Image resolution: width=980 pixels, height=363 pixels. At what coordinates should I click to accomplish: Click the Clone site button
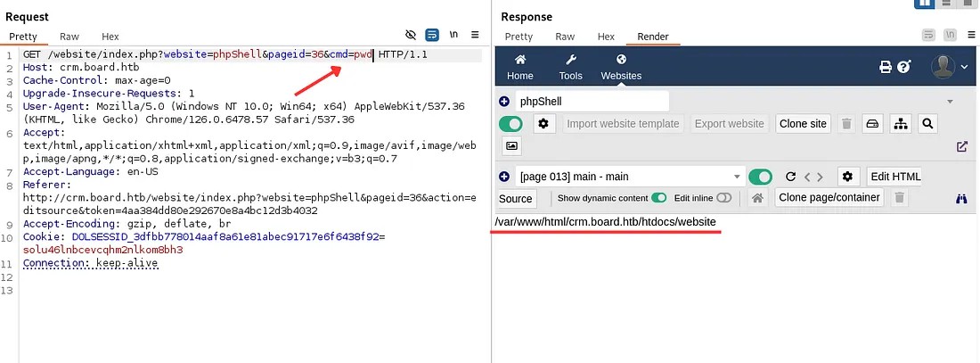click(x=803, y=124)
